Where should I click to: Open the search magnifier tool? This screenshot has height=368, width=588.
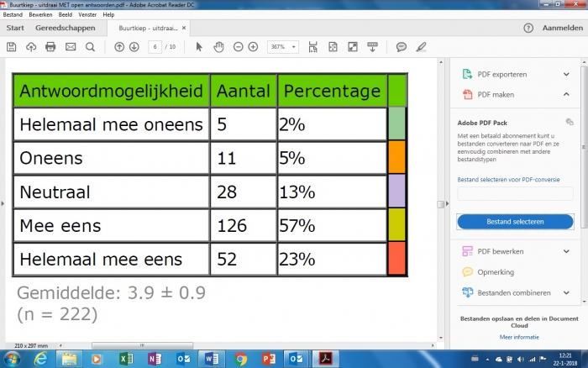(x=90, y=46)
